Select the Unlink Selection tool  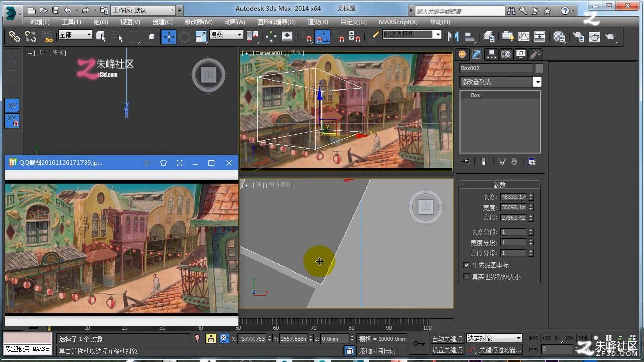(31, 36)
